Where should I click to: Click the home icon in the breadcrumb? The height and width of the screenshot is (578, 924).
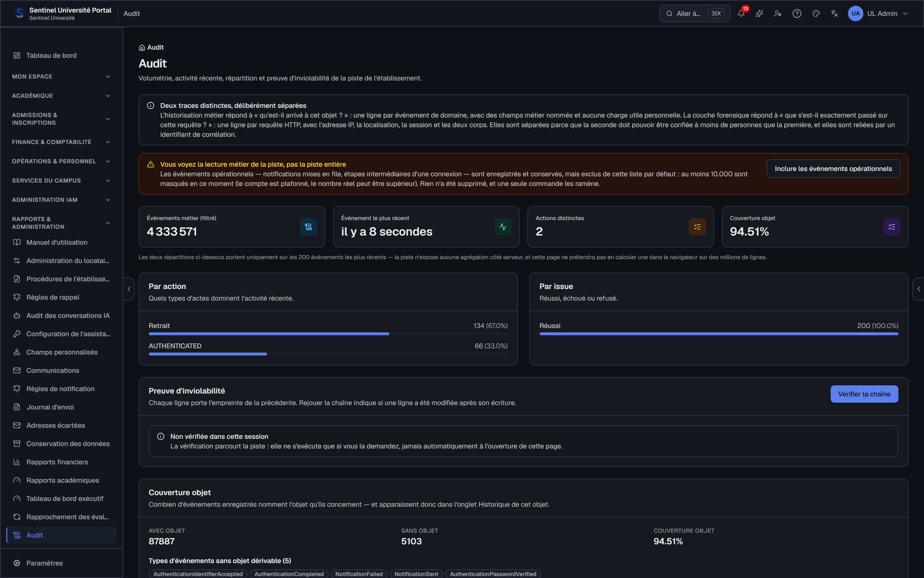coord(142,47)
